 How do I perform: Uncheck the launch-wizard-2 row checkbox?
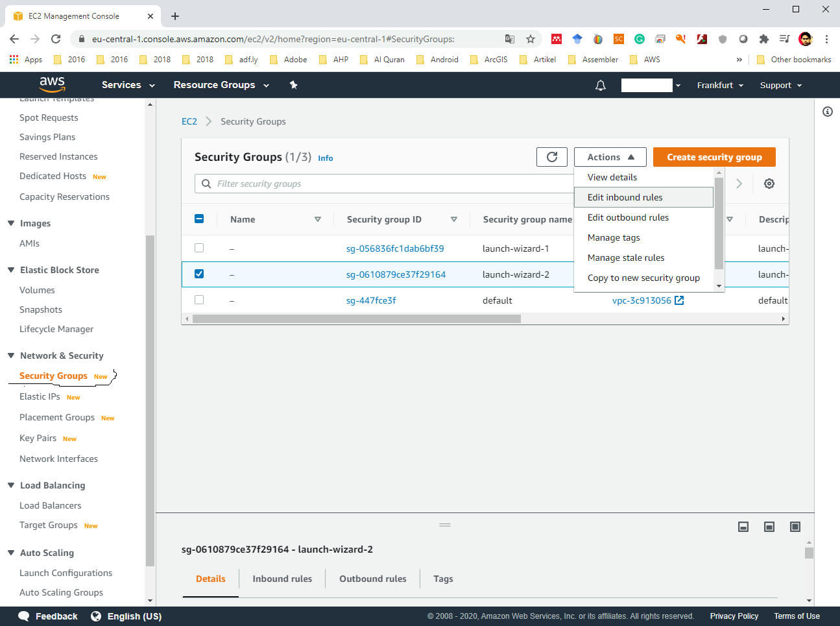tap(199, 274)
